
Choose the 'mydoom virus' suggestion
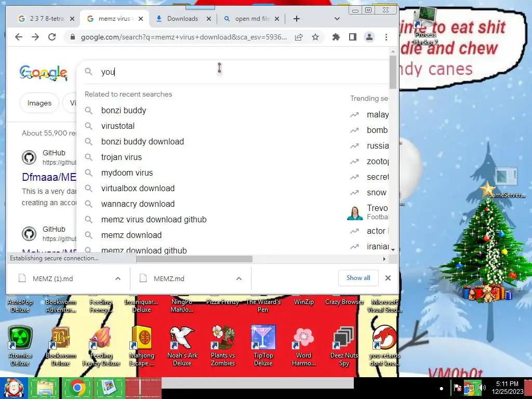pos(127,172)
